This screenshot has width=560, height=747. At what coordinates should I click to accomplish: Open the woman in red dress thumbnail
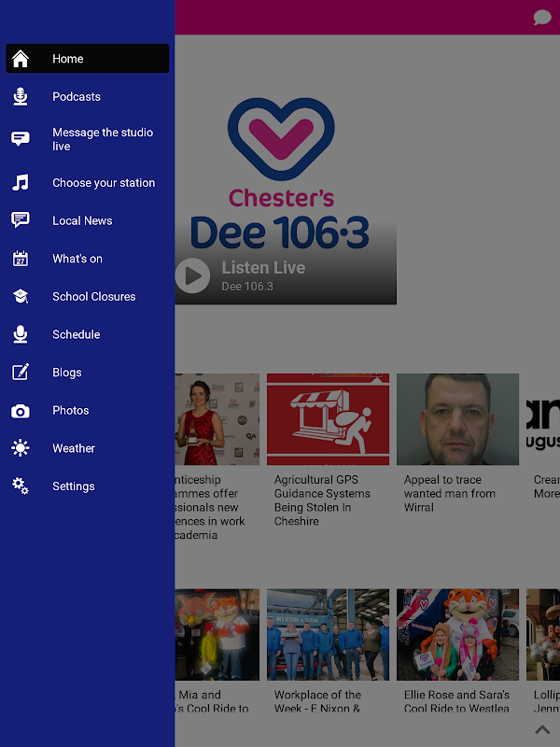(x=217, y=419)
